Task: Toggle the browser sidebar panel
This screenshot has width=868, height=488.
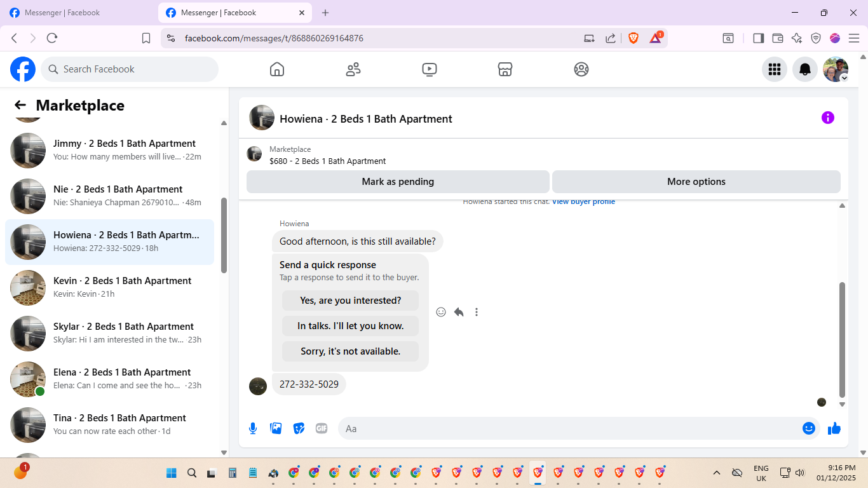Action: point(758,38)
